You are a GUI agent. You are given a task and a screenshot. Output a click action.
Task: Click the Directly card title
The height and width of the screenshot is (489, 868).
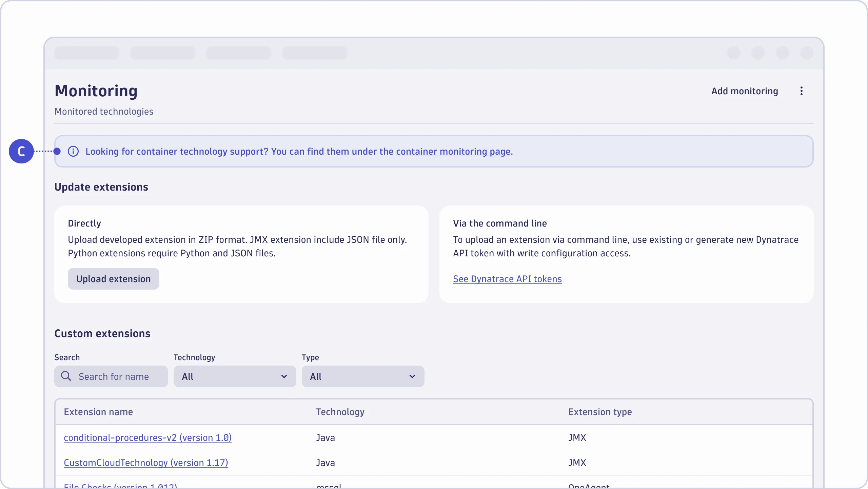point(84,223)
